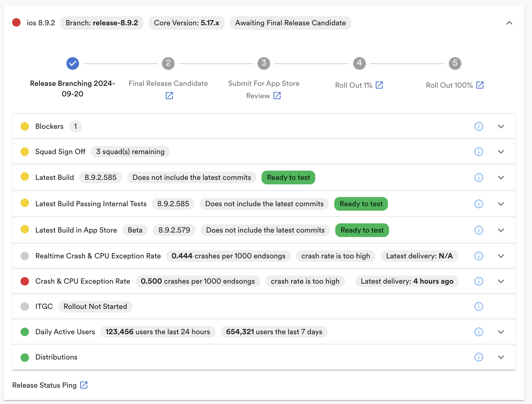
Task: Open Final Release Candidate external link icon
Action: coord(169,96)
